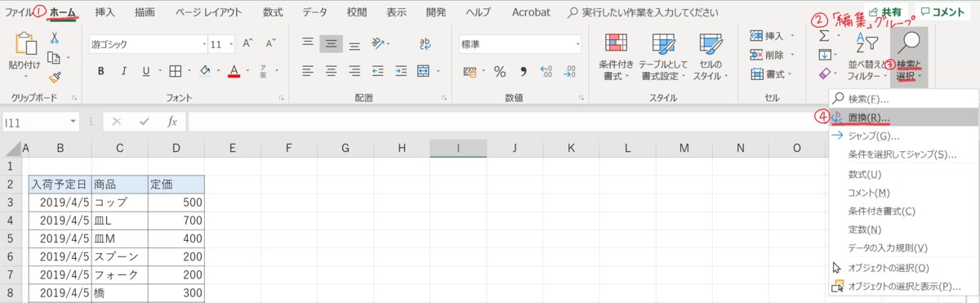The height and width of the screenshot is (303, 980).
Task: Toggle middle vertical alignment
Action: tap(331, 43)
